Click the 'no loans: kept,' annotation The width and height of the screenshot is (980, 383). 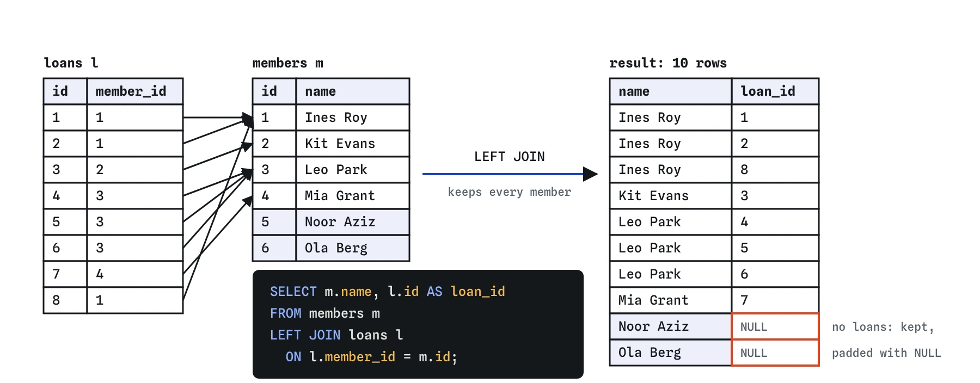click(883, 327)
